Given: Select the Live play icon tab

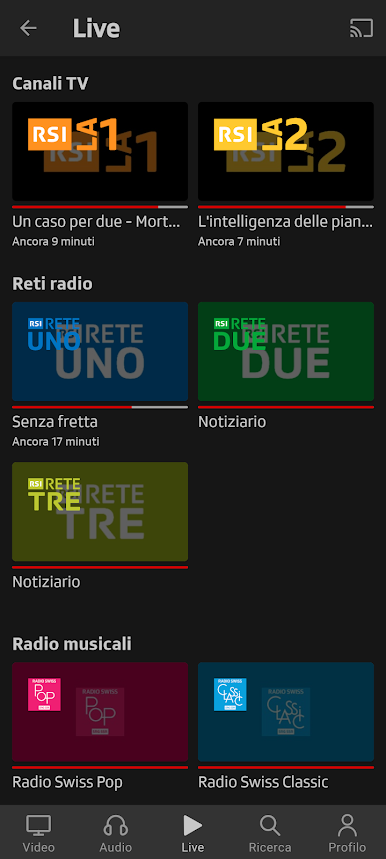Looking at the screenshot, I should (193, 826).
